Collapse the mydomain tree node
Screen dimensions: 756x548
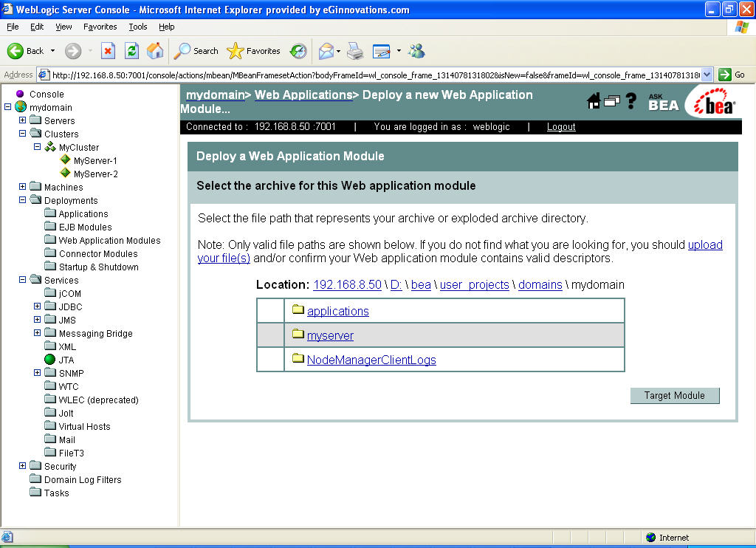(7, 106)
